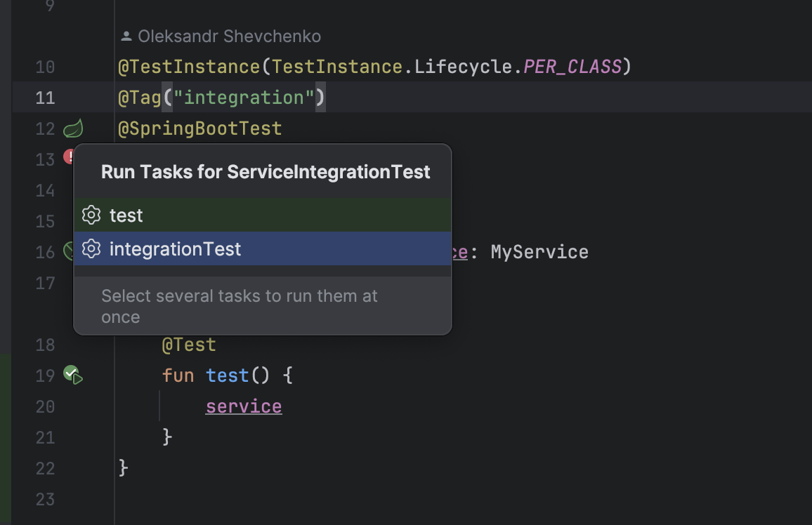The image size is (812, 525).
Task: Click the underlined service reference on line 20
Action: (243, 406)
